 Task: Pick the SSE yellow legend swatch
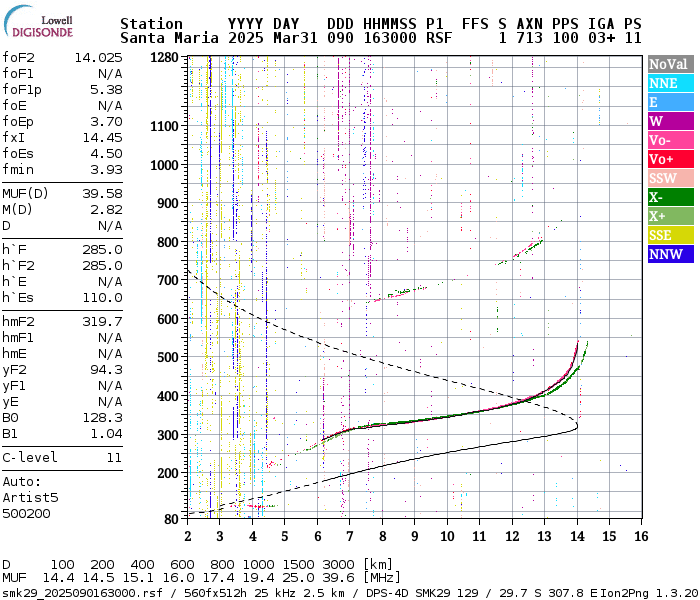pos(670,236)
